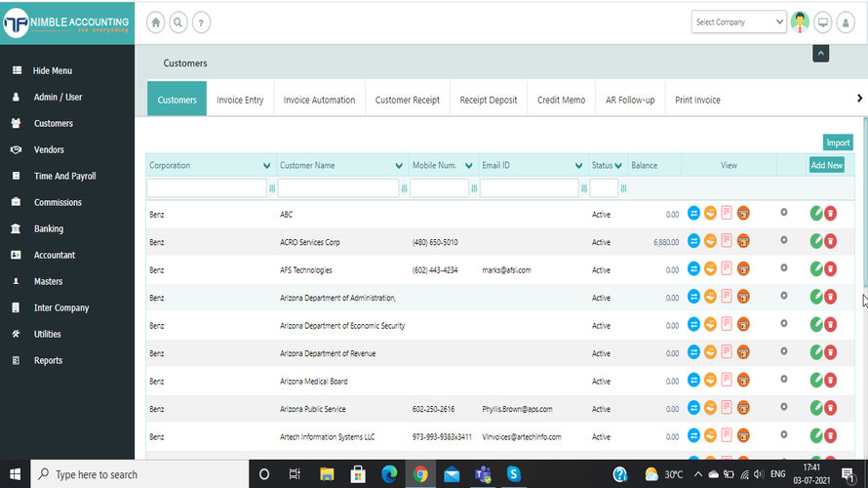Expand the Corporation column filter arrow
Screen dimensions: 868x488
coord(267,166)
